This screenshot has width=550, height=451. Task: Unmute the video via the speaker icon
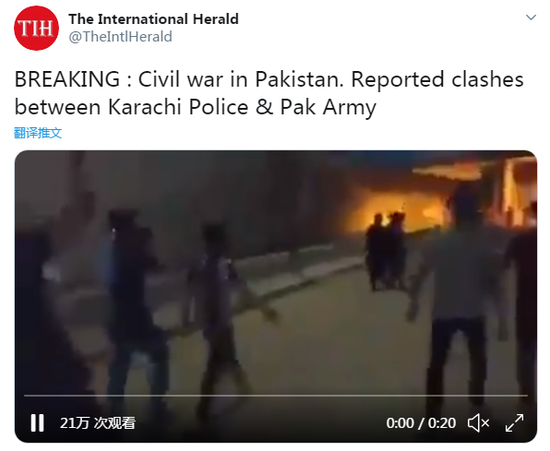click(x=478, y=423)
